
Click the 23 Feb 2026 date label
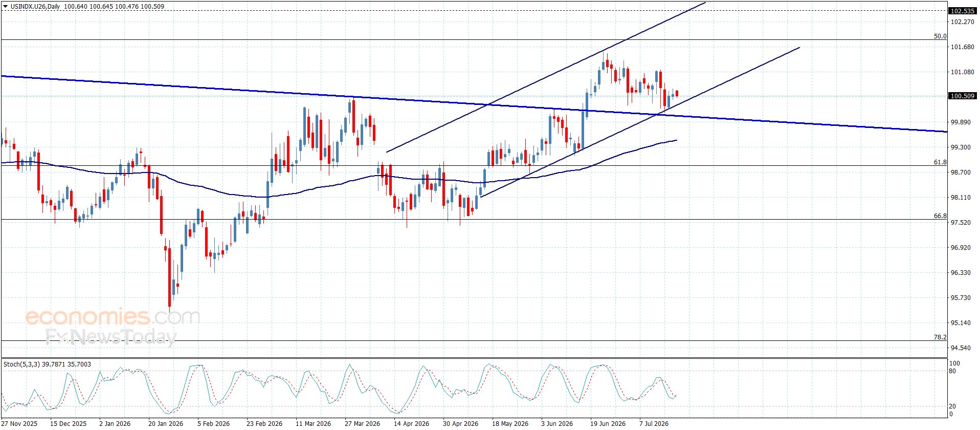point(264,423)
